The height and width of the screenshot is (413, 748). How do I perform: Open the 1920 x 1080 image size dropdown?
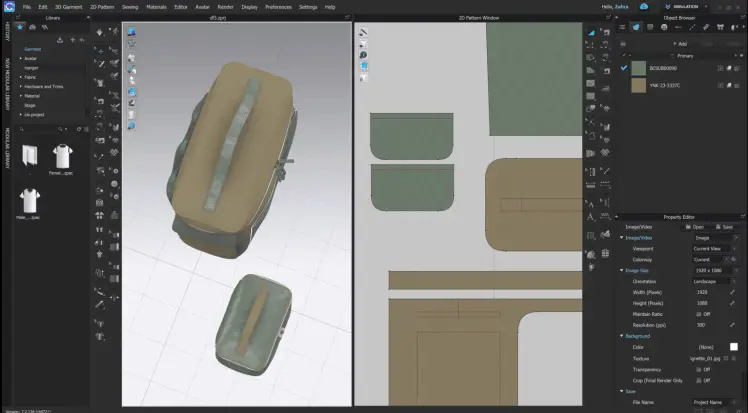tap(715, 270)
